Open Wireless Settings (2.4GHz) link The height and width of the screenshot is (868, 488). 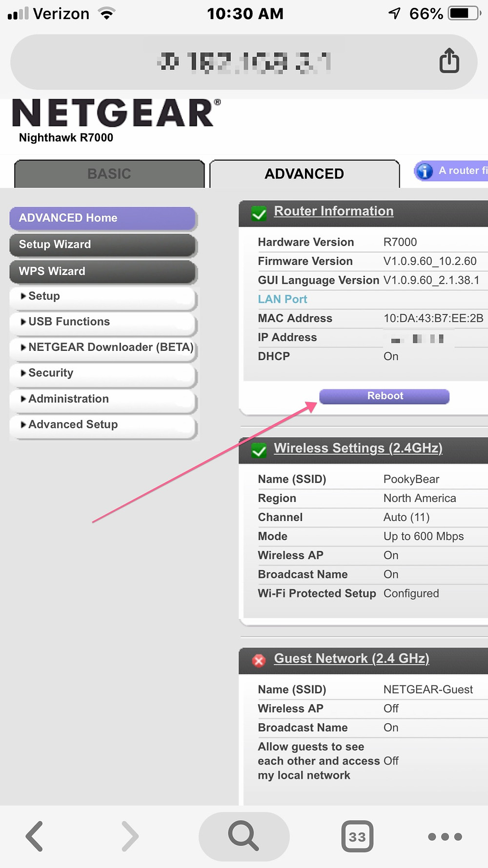(x=358, y=448)
